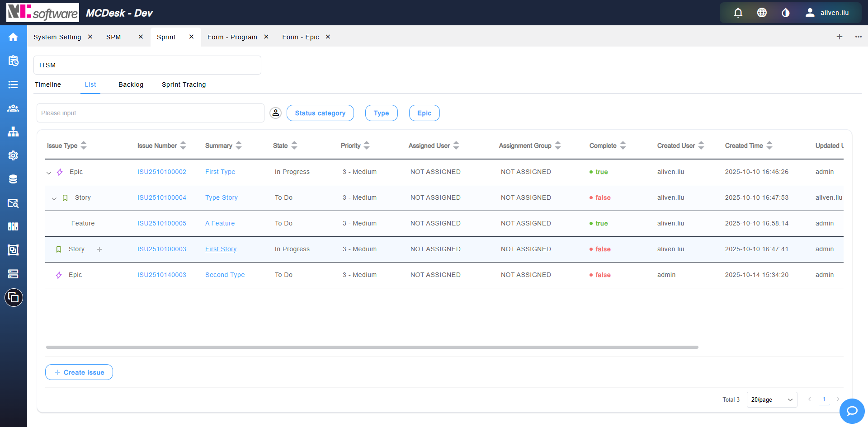The width and height of the screenshot is (868, 427).
Task: Open the Epic filter
Action: [x=425, y=113]
